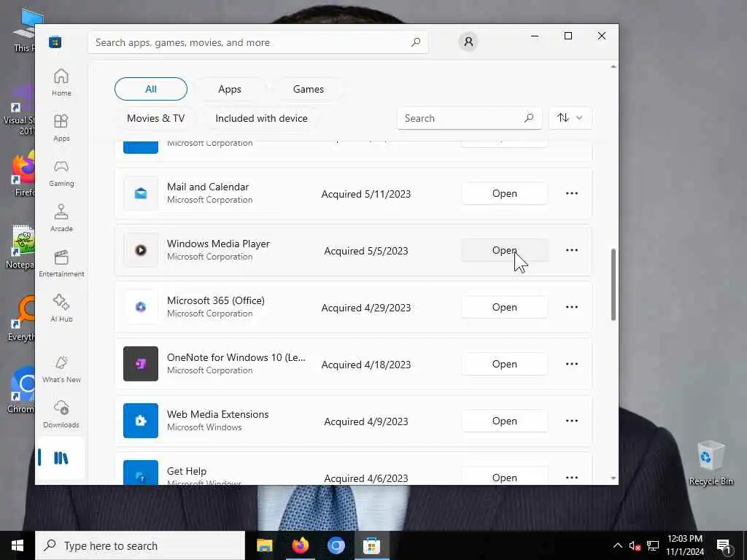
Task: Select the Library icon in sidebar
Action: click(x=61, y=458)
